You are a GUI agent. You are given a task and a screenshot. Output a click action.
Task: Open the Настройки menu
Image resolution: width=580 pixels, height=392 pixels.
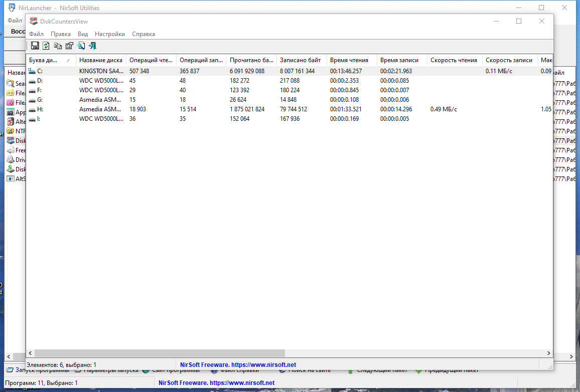(109, 34)
